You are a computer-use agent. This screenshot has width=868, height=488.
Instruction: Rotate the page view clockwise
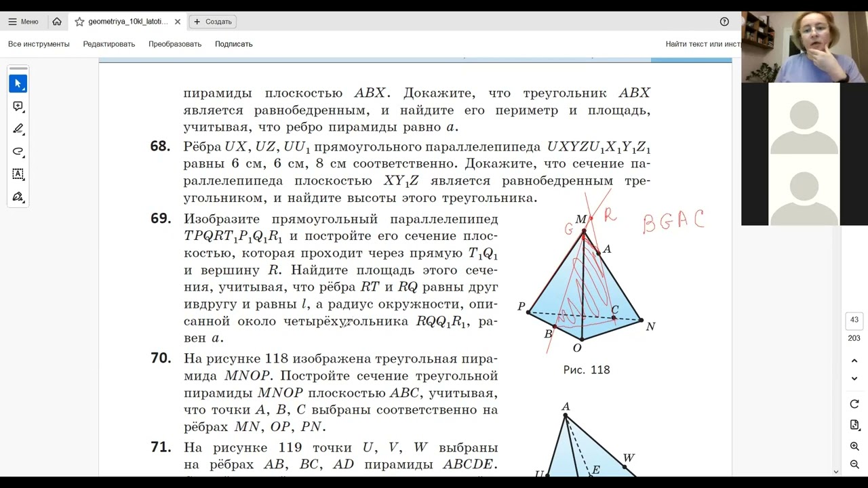(854, 404)
